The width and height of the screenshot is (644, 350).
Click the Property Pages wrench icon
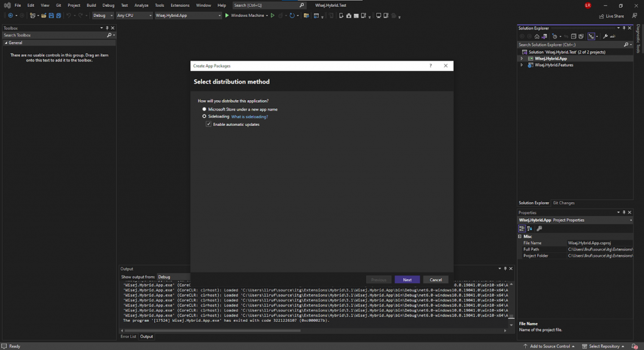[539, 229]
